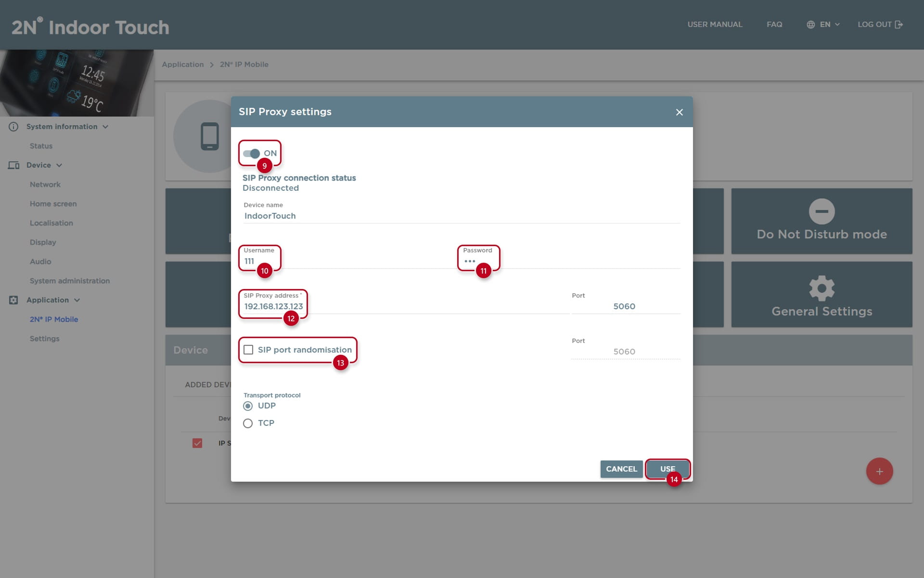924x578 pixels.
Task: Click the log out exit icon
Action: pos(898,25)
